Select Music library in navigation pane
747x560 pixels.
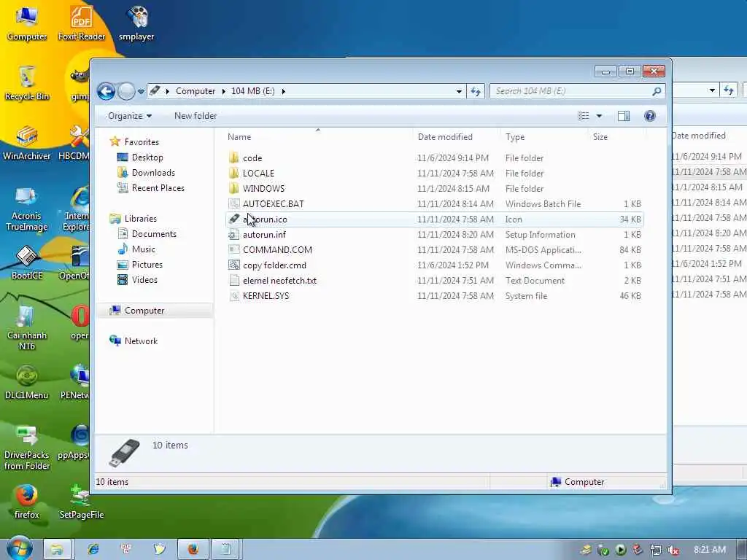[x=144, y=249]
